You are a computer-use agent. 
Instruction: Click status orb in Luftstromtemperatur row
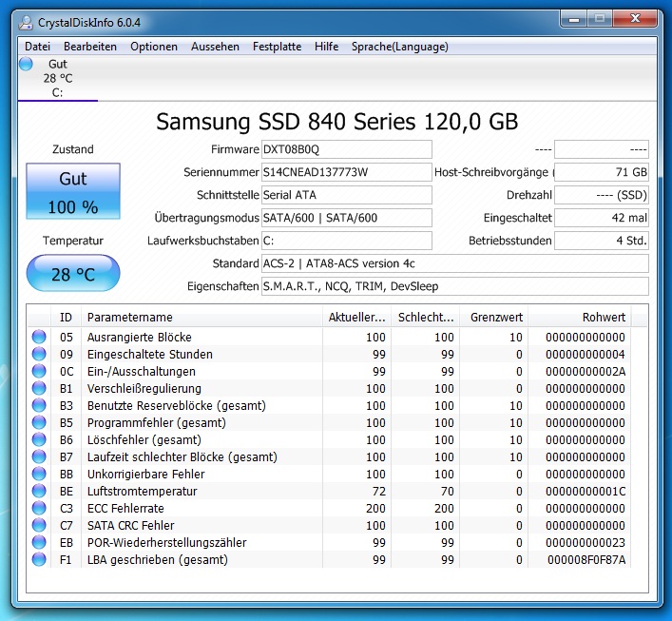pos(39,491)
